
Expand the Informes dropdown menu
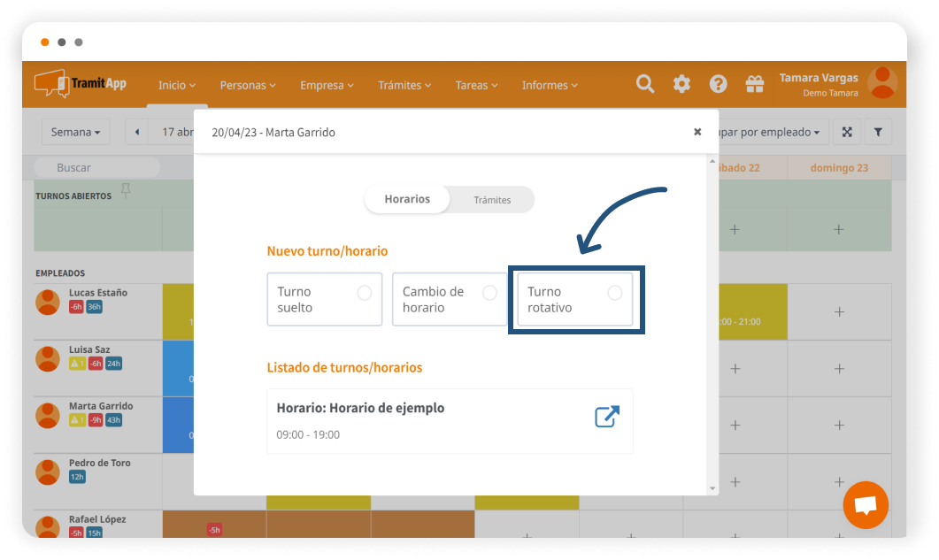[x=550, y=85]
